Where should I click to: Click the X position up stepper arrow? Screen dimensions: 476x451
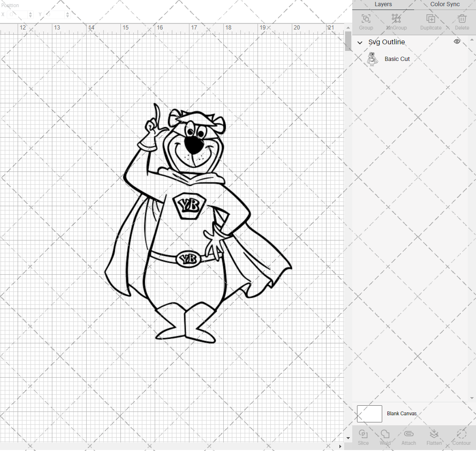click(31, 12)
